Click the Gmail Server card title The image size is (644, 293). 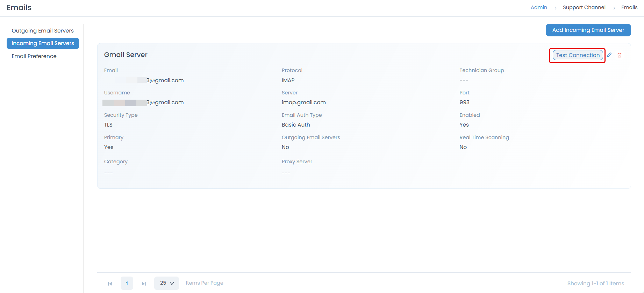[126, 55]
